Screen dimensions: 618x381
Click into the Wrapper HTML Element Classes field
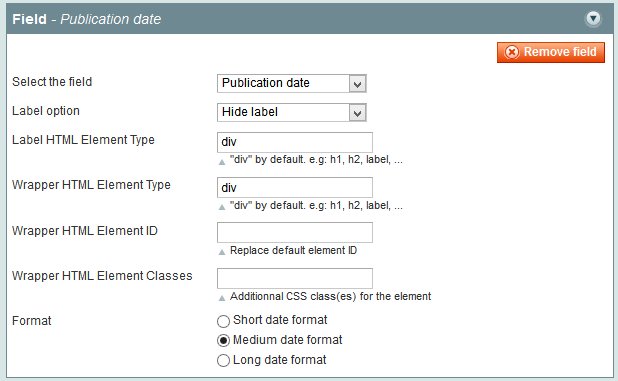tap(295, 278)
